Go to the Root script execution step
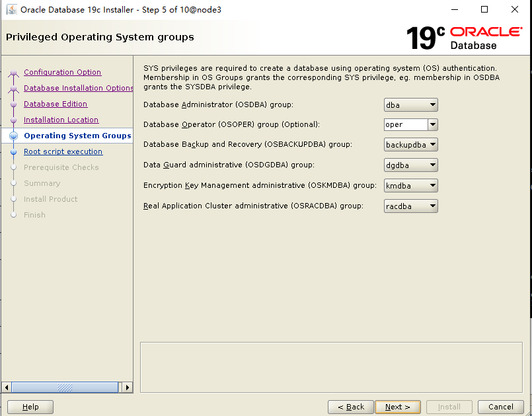Image resolution: width=532 pixels, height=416 pixels. 63,151
